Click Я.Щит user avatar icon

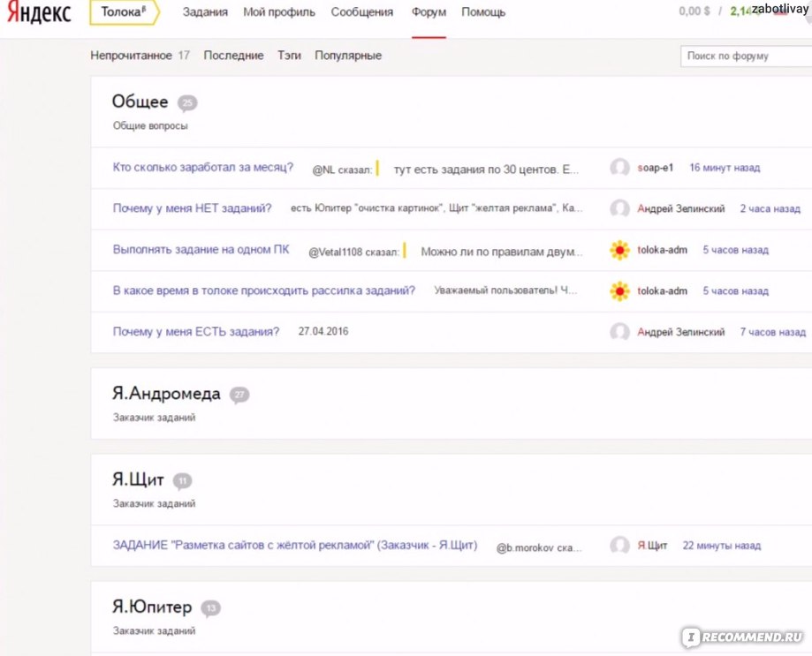(620, 546)
